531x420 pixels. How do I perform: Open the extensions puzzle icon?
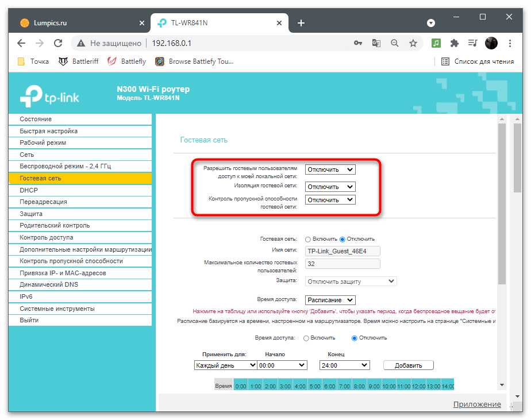click(454, 43)
